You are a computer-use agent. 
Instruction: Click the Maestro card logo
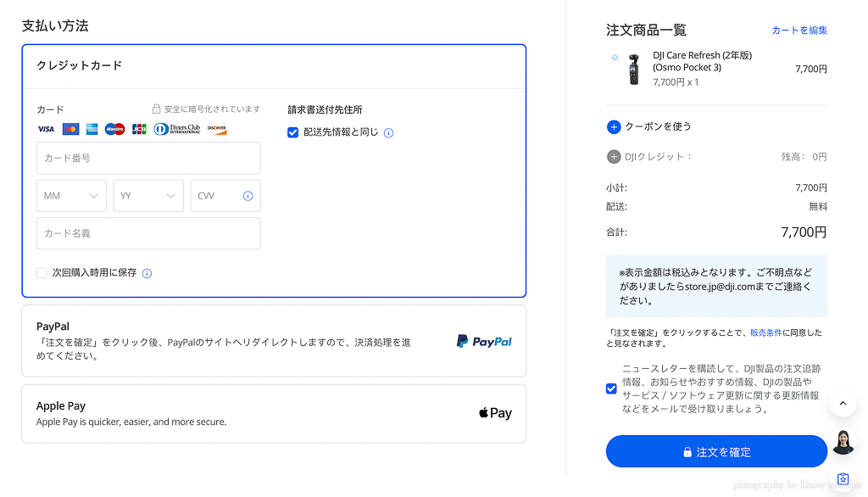(114, 129)
